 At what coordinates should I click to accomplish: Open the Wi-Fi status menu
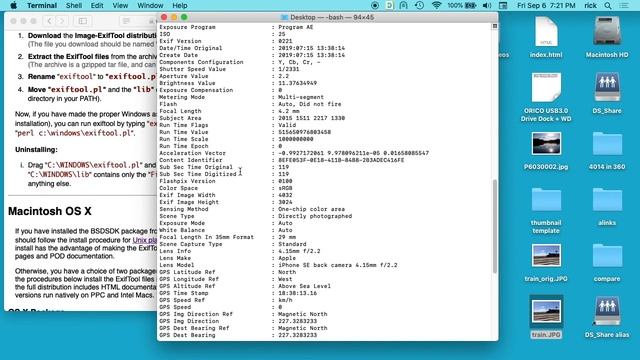coord(436,5)
